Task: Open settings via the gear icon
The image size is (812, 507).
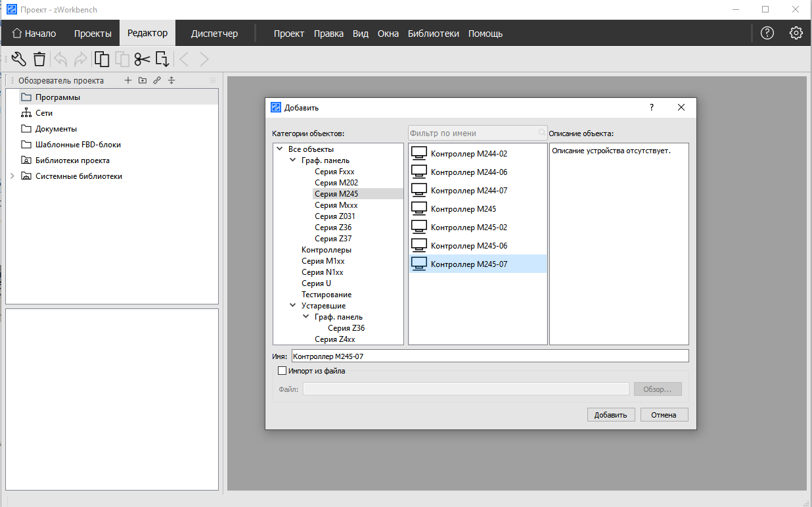Action: click(x=796, y=33)
